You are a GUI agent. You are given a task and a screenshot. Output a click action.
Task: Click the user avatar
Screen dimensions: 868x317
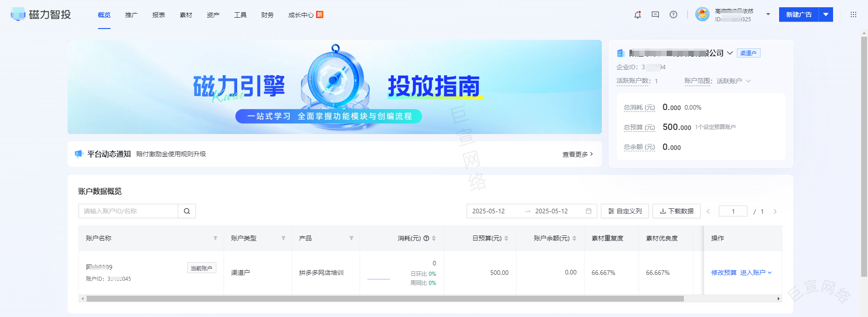click(x=702, y=14)
